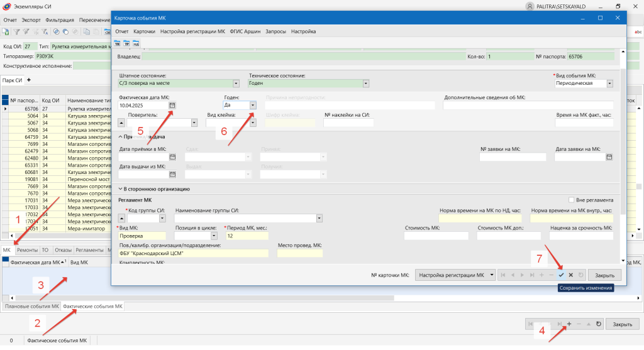The image size is (644, 350).
Task: Click the first filter funnel icon
Action: coord(16,31)
